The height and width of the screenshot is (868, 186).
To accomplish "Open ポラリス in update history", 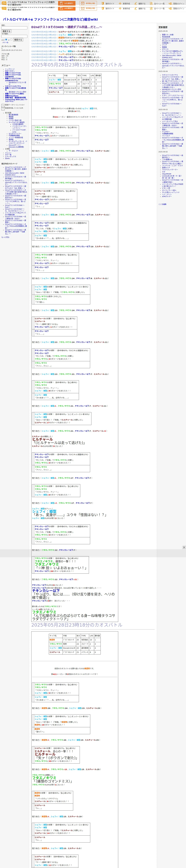I will (x=165, y=49).
